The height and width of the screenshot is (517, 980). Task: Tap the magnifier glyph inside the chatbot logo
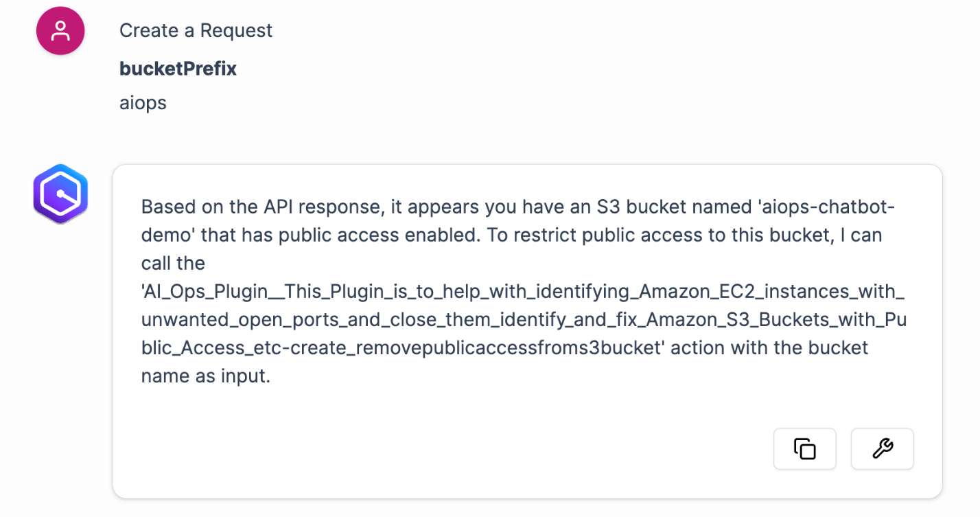tap(60, 194)
